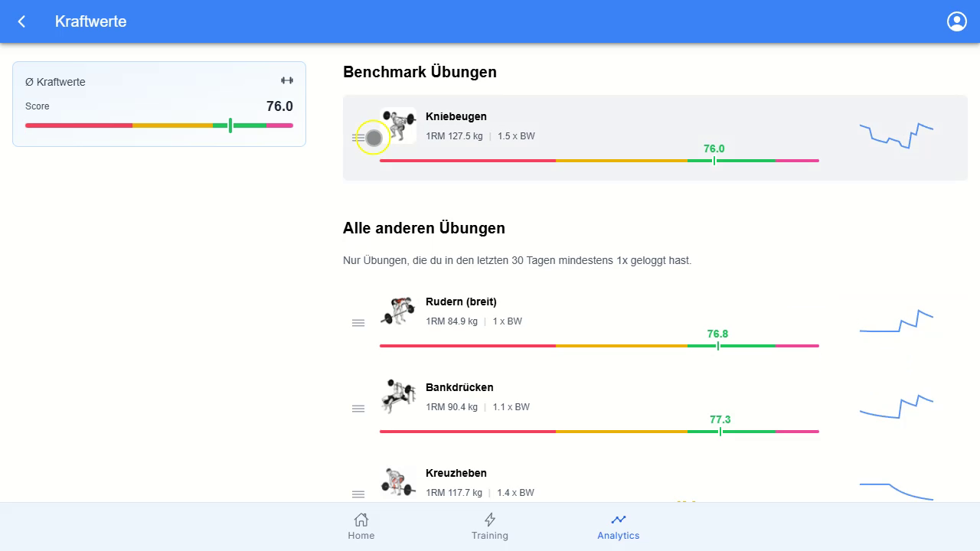Click the Kreuzheben exercise name
The image size is (980, 551).
tap(456, 473)
